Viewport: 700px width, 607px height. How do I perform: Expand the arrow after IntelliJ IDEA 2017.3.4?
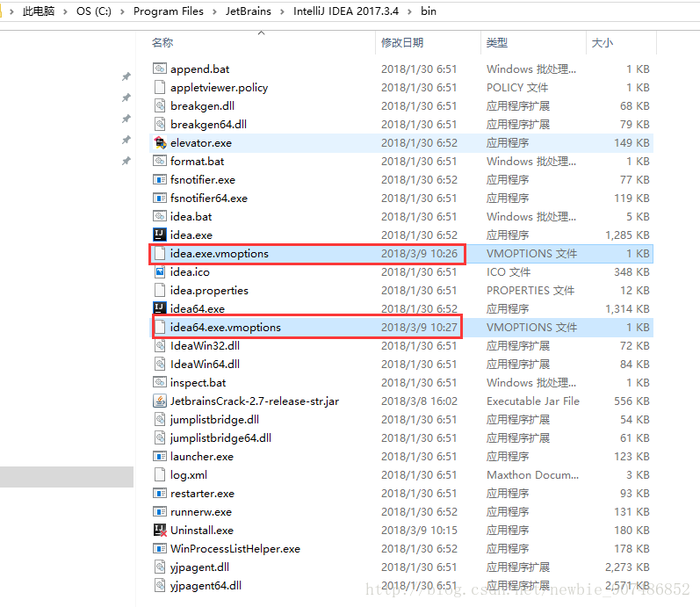[409, 11]
